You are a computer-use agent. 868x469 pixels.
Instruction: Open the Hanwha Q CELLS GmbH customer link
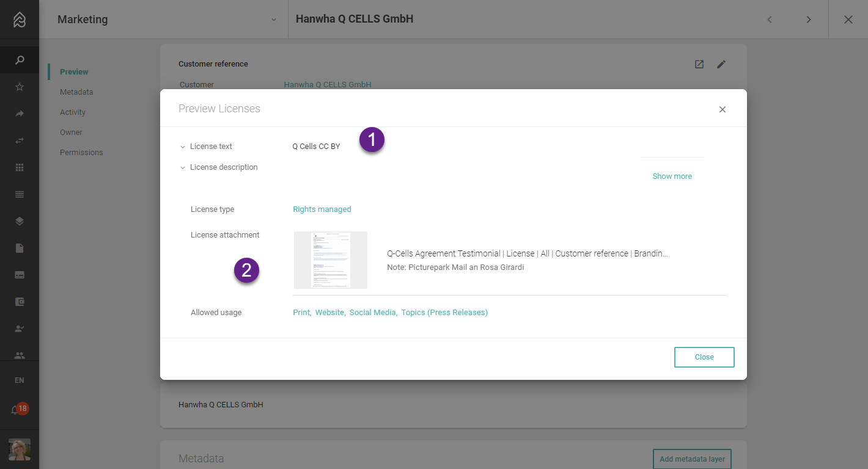click(328, 85)
